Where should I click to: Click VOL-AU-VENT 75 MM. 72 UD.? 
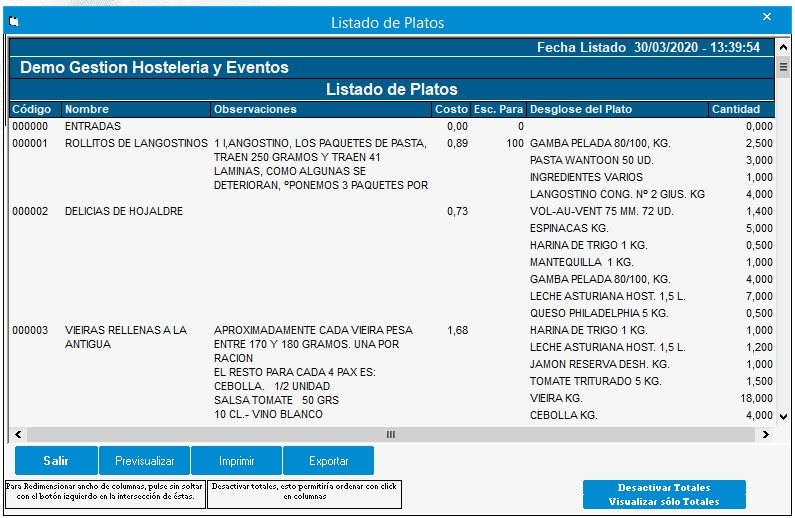click(x=601, y=211)
